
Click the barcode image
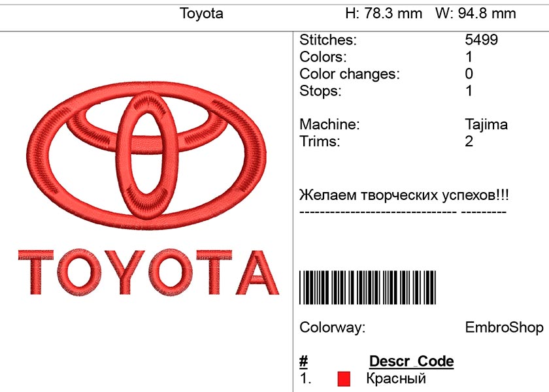point(367,287)
